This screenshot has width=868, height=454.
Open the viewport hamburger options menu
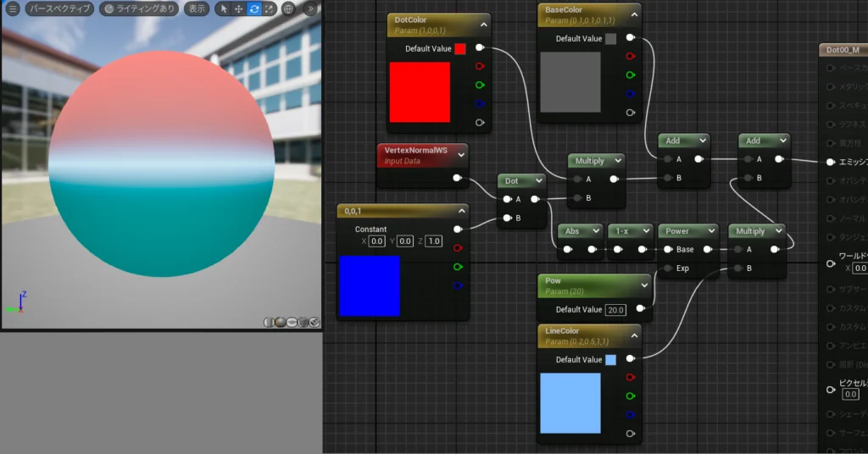coord(13,8)
